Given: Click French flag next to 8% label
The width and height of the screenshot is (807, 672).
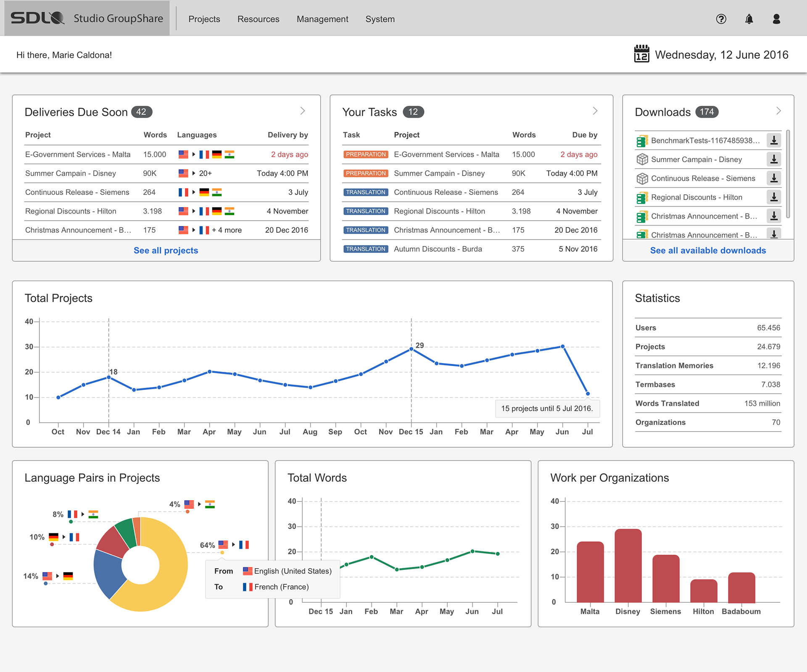Looking at the screenshot, I should pos(72,514).
